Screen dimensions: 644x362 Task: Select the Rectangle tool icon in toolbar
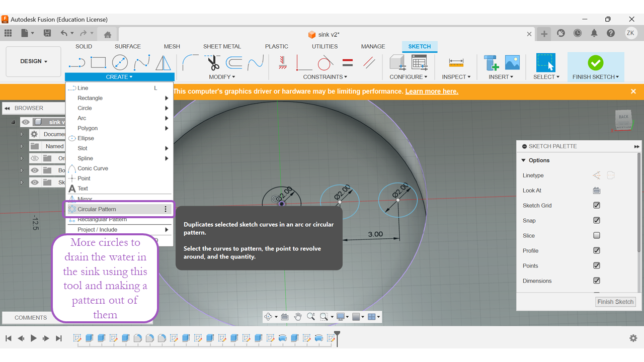coord(98,63)
